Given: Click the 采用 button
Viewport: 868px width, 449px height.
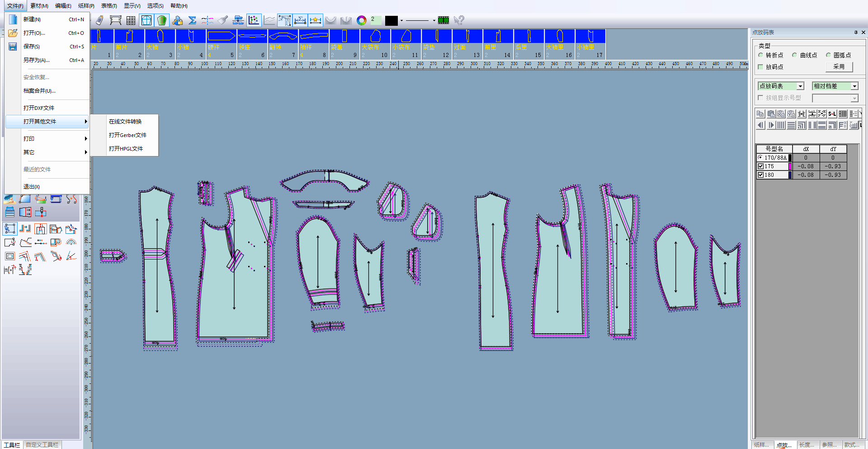Looking at the screenshot, I should (839, 67).
